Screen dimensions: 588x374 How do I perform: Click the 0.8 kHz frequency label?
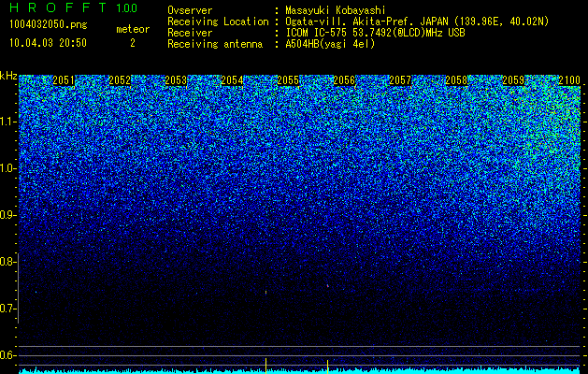point(7,262)
